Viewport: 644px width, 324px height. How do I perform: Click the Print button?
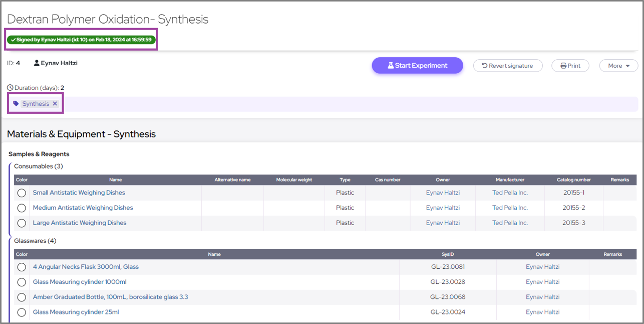[x=570, y=66]
